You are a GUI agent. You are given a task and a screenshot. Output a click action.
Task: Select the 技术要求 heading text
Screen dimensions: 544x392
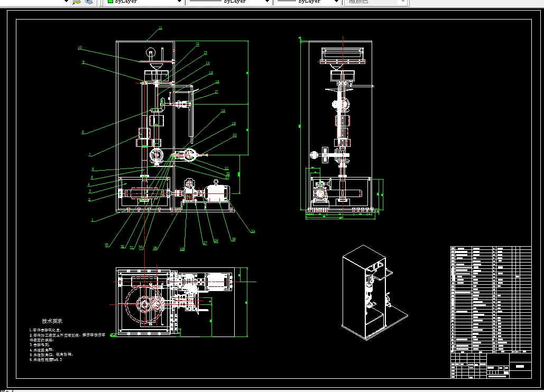[x=52, y=321]
